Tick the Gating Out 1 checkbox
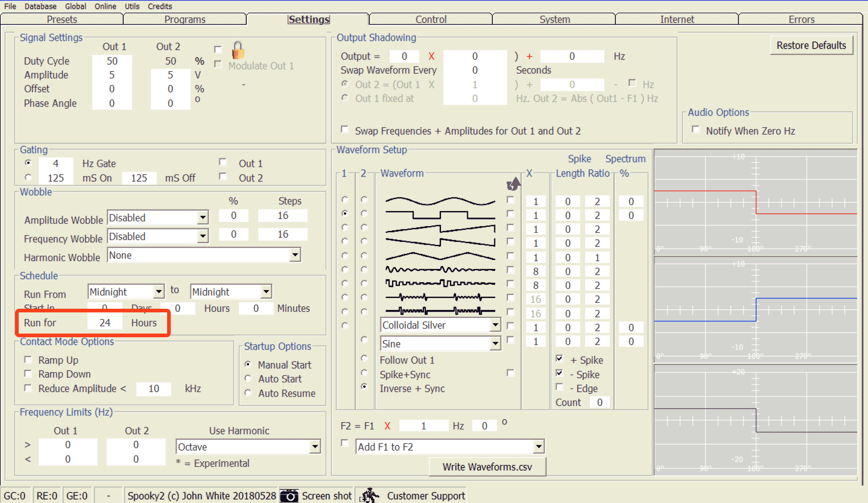This screenshot has width=868, height=503. [x=223, y=162]
